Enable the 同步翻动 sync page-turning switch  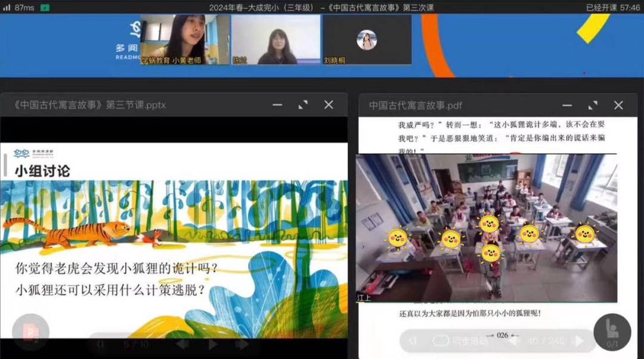click(440, 341)
